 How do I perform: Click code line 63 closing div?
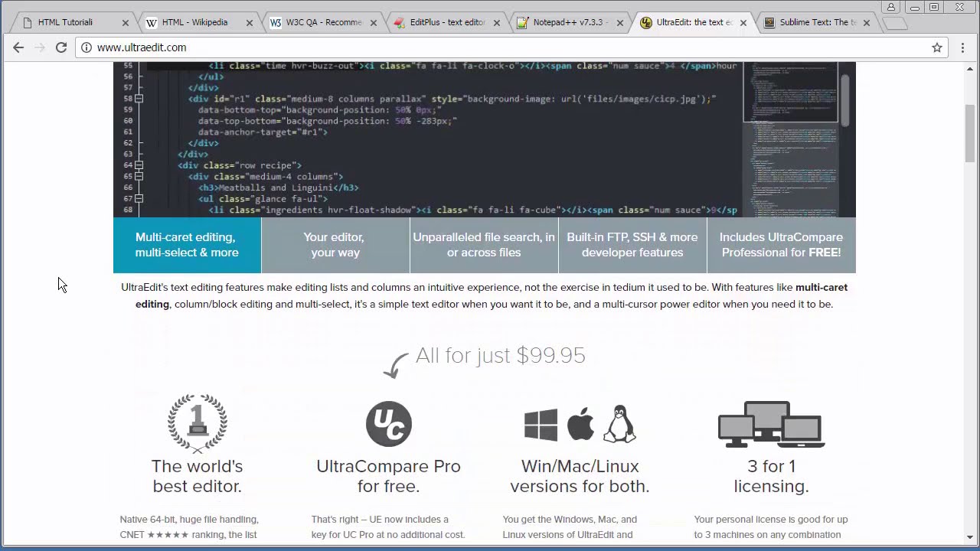(193, 154)
